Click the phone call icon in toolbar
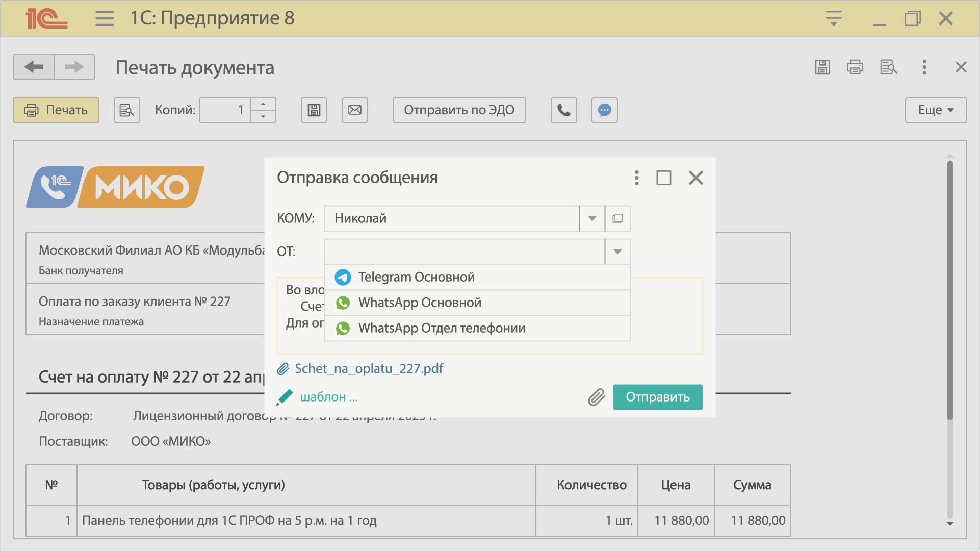The height and width of the screenshot is (552, 980). click(x=563, y=110)
